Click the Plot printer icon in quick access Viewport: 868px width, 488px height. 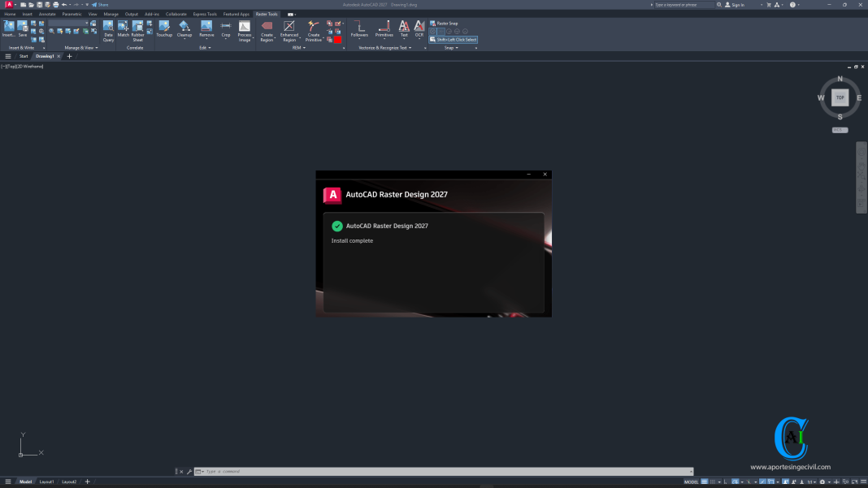click(x=56, y=4)
